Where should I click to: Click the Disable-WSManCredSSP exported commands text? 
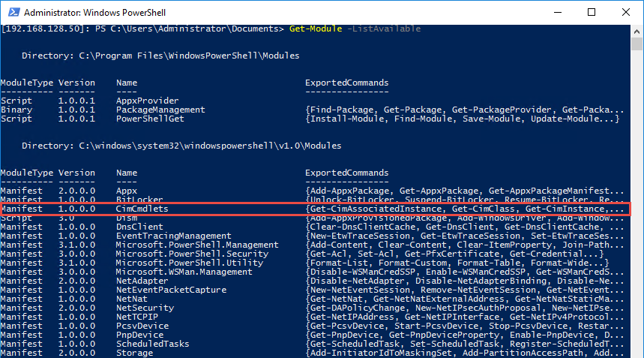[465, 272]
